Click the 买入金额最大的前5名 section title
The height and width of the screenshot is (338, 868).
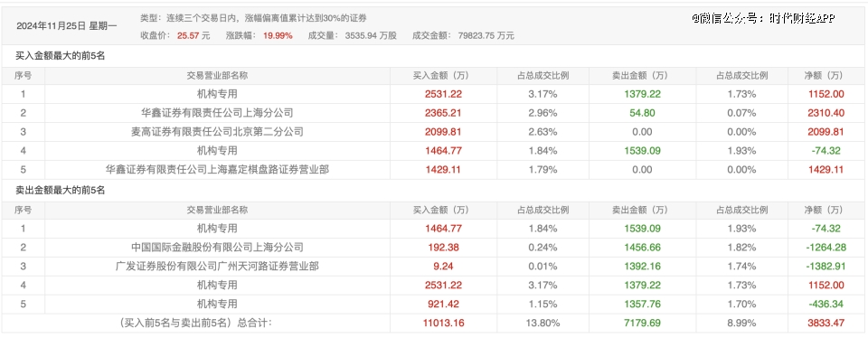61,57
